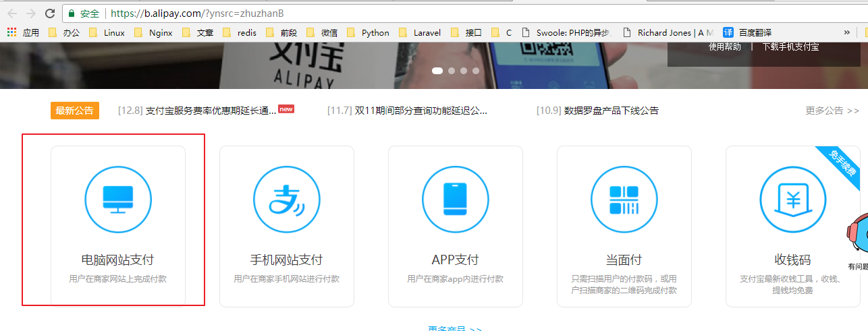The image size is (868, 331).
Task: Open the Python bookmark folder
Action: point(369,32)
